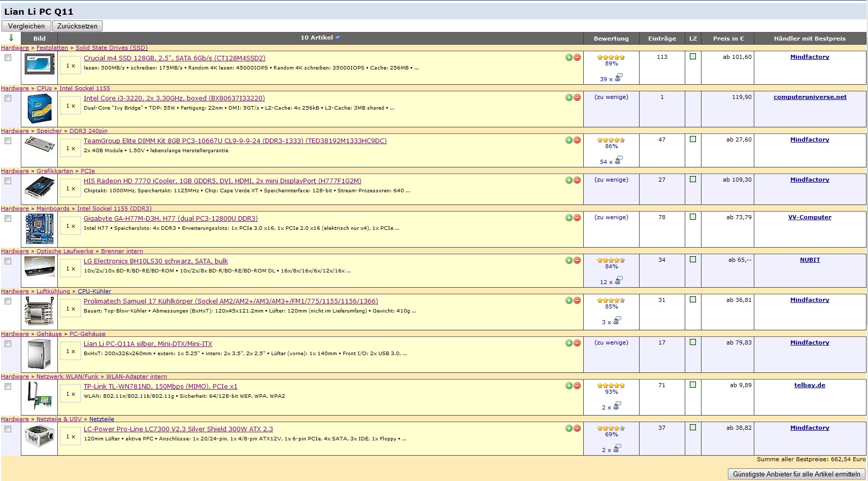The image size is (868, 481).
Task: Click green plus icon for HIS Radeon HD 7770
Action: coord(569,180)
